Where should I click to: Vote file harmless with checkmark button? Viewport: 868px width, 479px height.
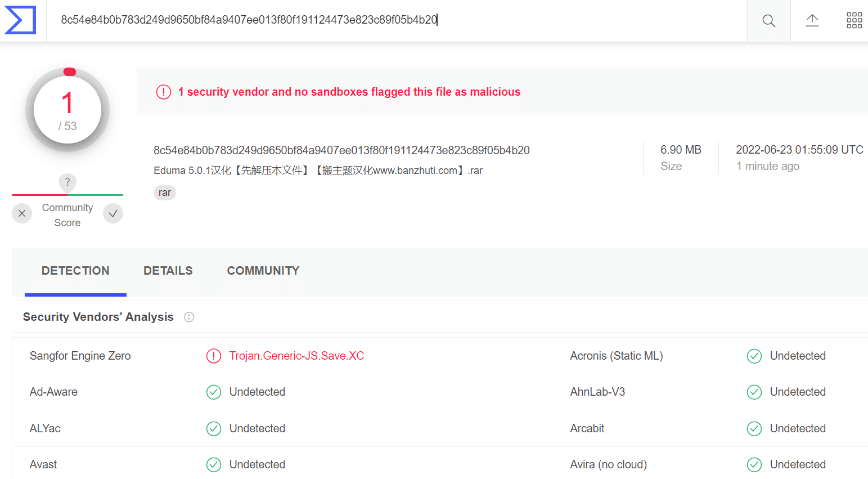point(113,213)
